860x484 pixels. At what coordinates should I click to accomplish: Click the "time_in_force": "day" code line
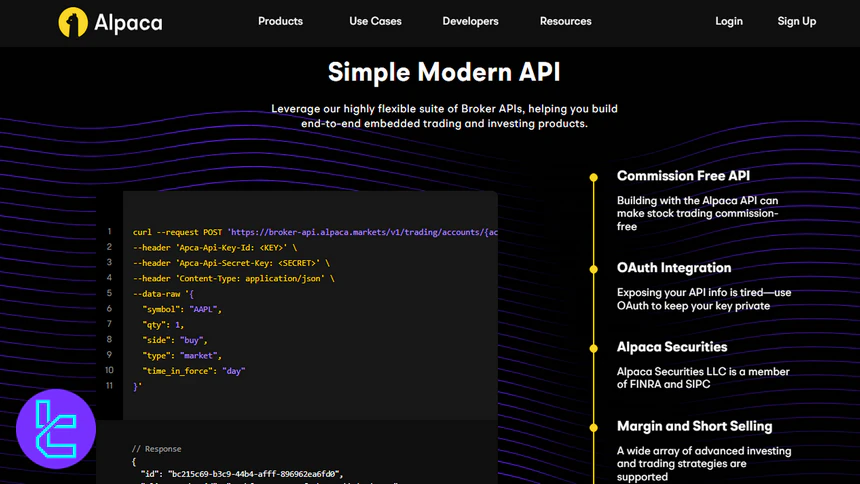(194, 371)
